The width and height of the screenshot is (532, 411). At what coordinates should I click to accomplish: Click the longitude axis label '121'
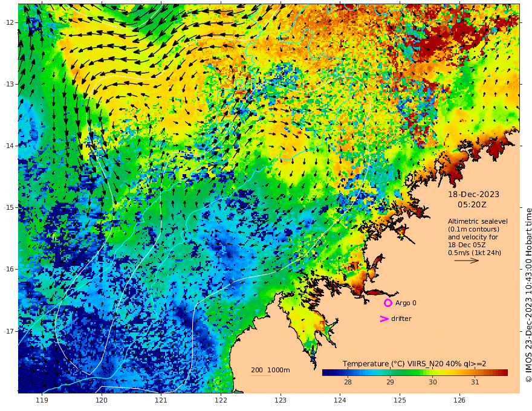(161, 401)
